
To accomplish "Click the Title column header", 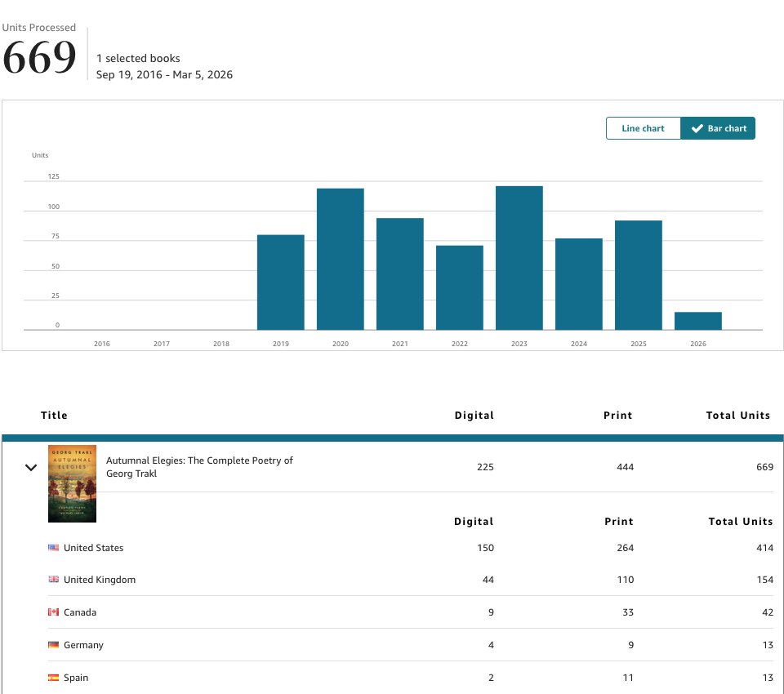I will point(54,415).
